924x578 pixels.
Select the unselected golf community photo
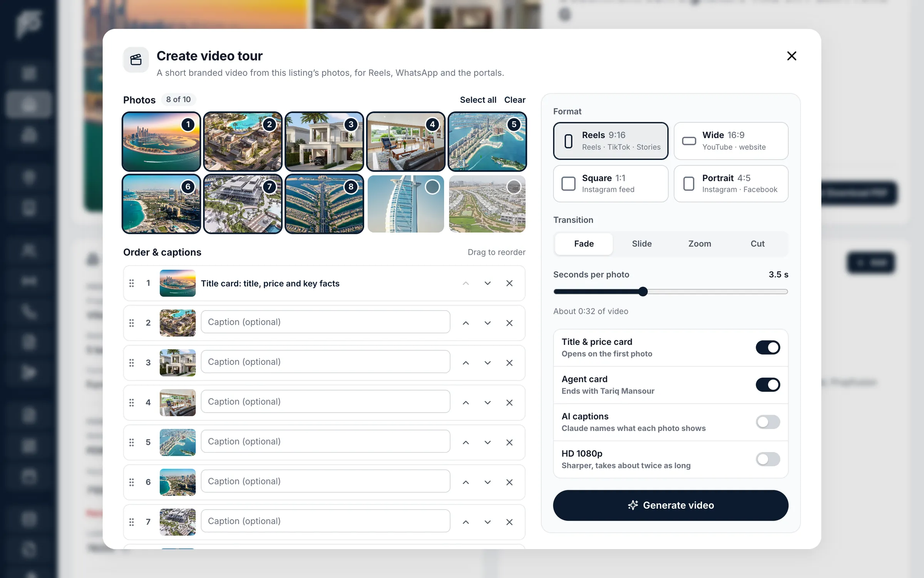click(x=487, y=204)
